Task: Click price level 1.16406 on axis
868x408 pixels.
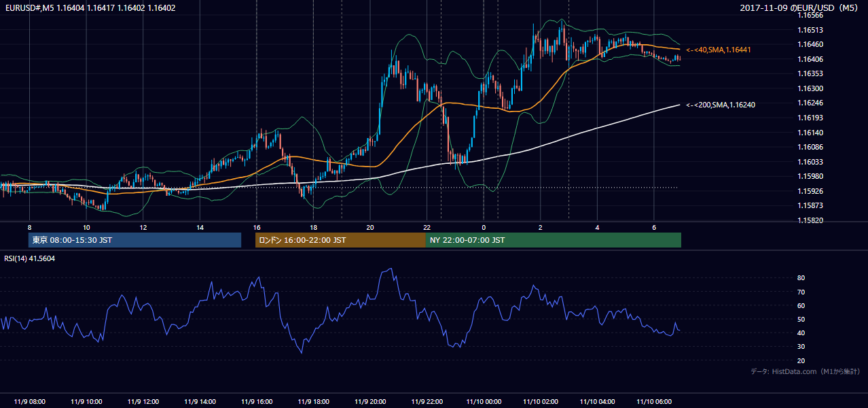Action: (x=810, y=59)
